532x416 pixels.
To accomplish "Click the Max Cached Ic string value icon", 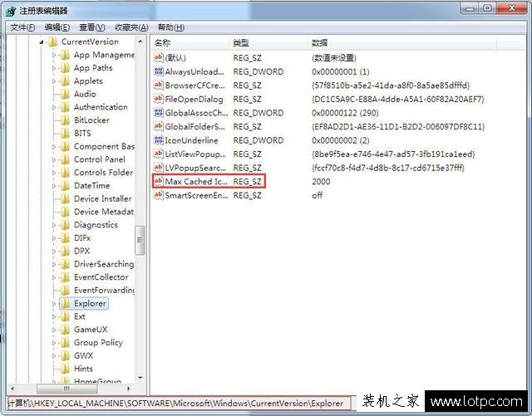I will 159,181.
